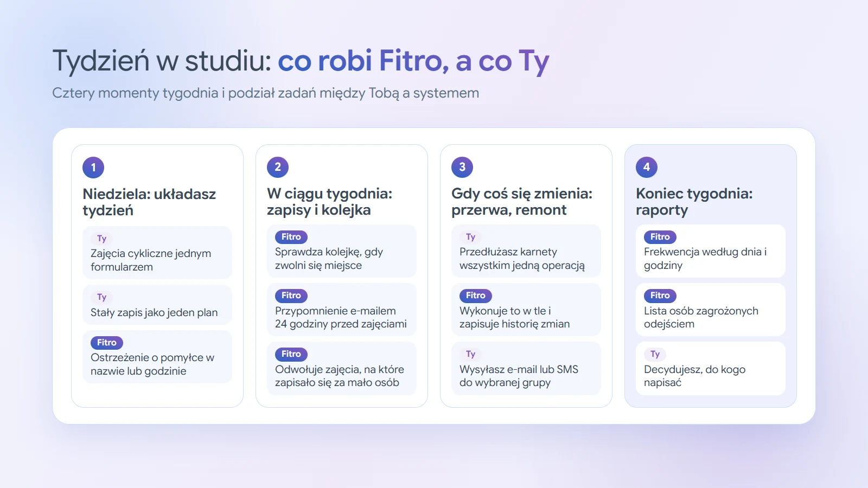Click the text 'Zajęcia cykliczne jednym formularzem'
This screenshot has height=488, width=868.
click(151, 260)
